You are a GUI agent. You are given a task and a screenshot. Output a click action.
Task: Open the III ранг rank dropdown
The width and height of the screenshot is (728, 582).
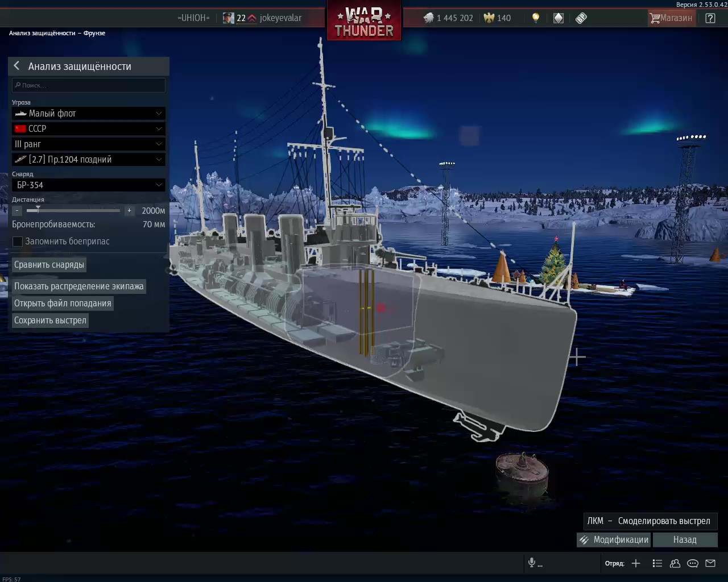(89, 144)
